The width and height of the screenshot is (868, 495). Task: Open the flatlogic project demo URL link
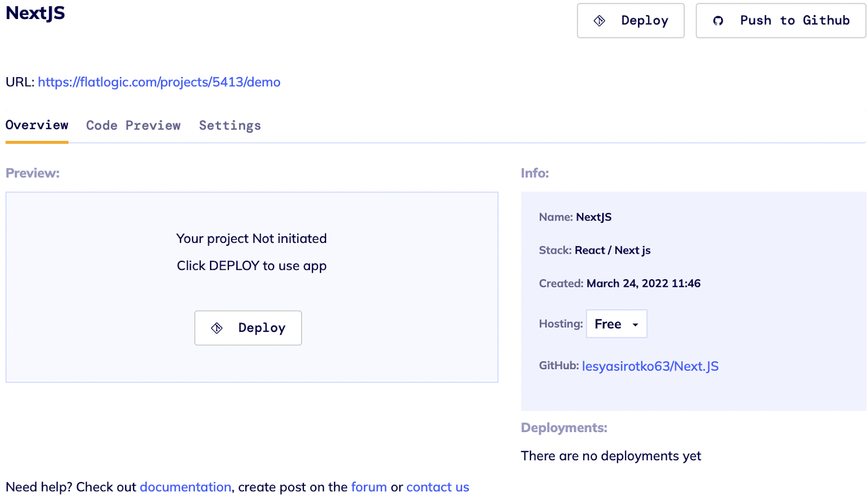[x=159, y=82]
